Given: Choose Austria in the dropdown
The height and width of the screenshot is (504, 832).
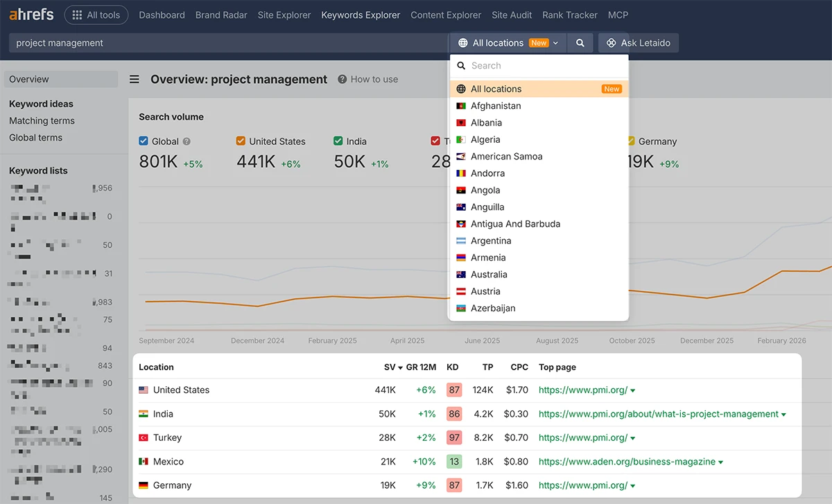Looking at the screenshot, I should click(x=539, y=291).
